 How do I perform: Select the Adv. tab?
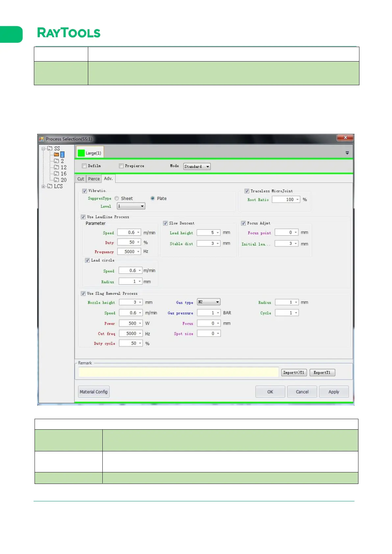click(108, 178)
